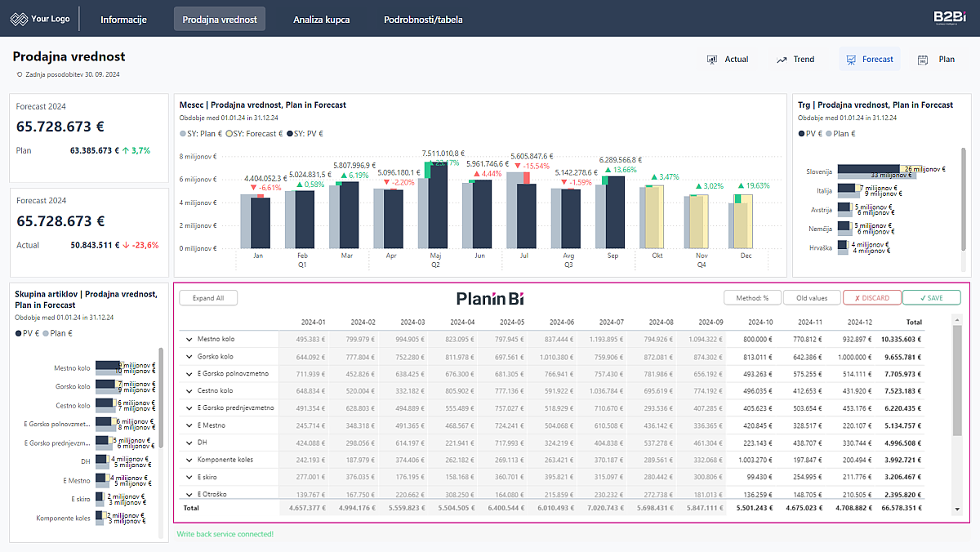
Task: Open the Analiza kupca tab
Action: 322,19
